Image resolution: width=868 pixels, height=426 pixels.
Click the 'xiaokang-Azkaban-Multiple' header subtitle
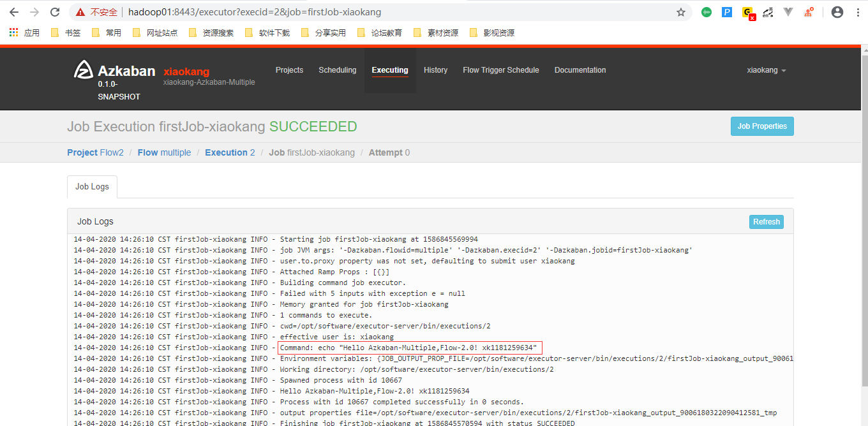click(209, 82)
